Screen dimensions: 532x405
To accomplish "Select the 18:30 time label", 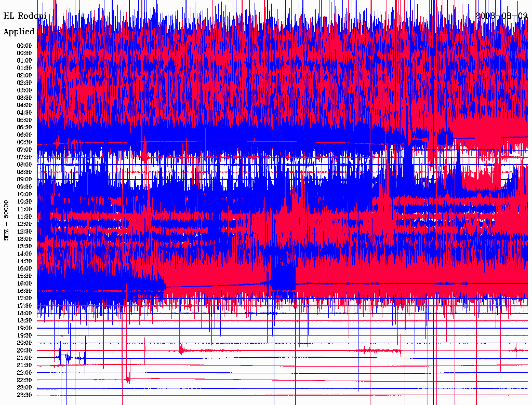I will coord(24,320).
